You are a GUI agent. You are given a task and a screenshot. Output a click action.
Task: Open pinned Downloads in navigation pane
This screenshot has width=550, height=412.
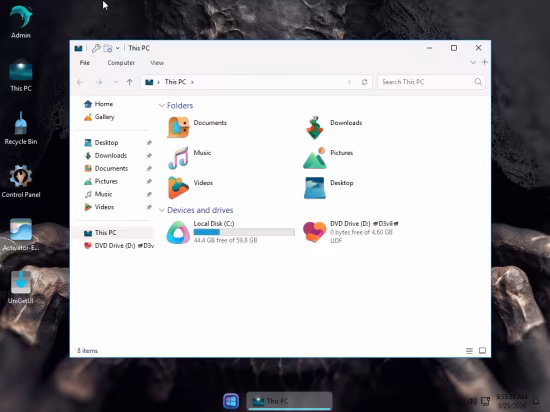(x=106, y=156)
